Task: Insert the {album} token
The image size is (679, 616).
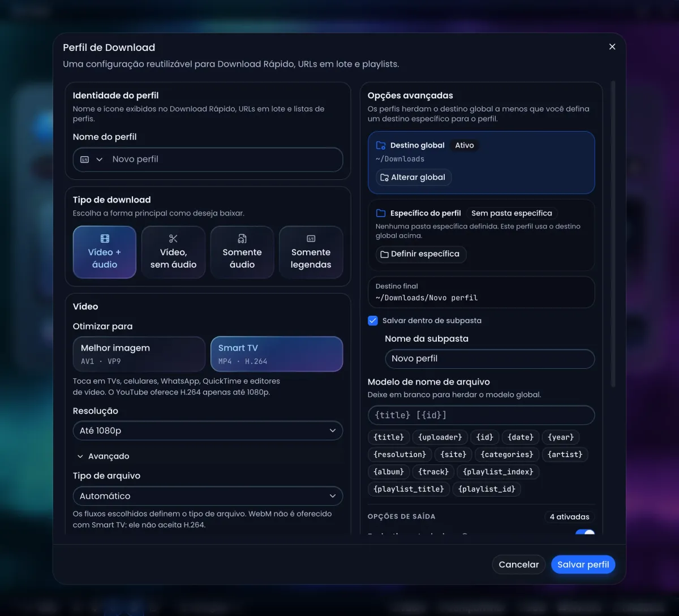Action: pos(389,472)
